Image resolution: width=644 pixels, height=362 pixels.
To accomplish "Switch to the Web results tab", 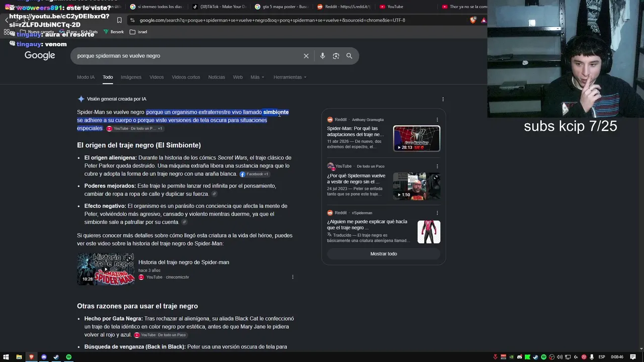I will (x=237, y=77).
